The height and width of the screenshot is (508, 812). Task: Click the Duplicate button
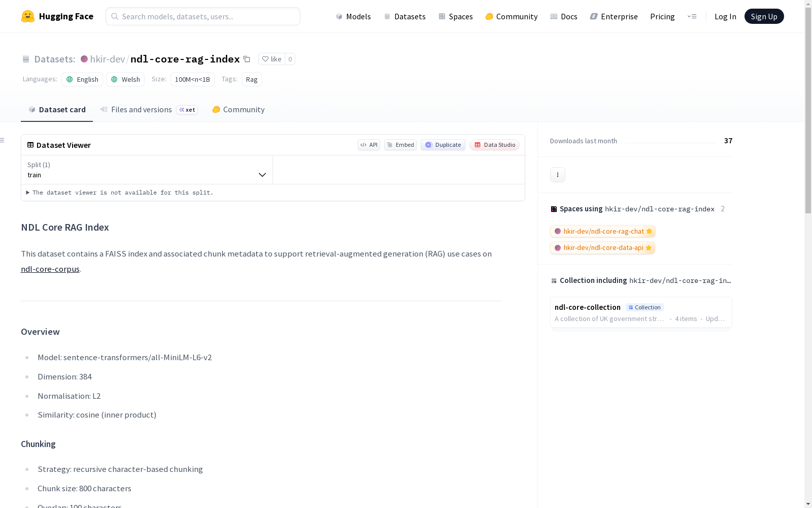pos(443,145)
